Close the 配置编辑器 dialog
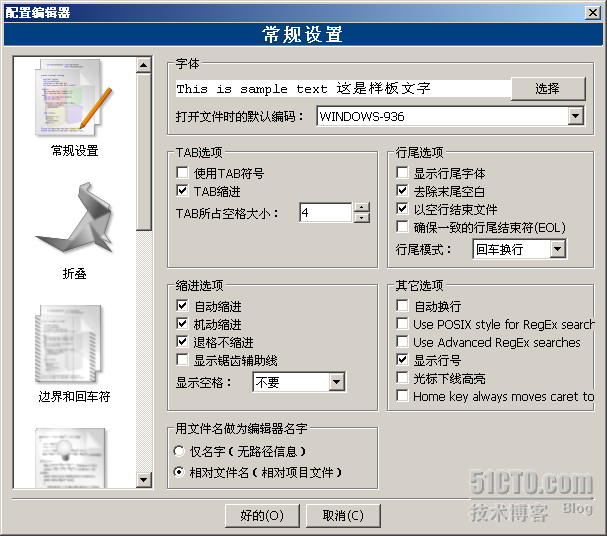Image resolution: width=607 pixels, height=536 pixels. coord(593,13)
